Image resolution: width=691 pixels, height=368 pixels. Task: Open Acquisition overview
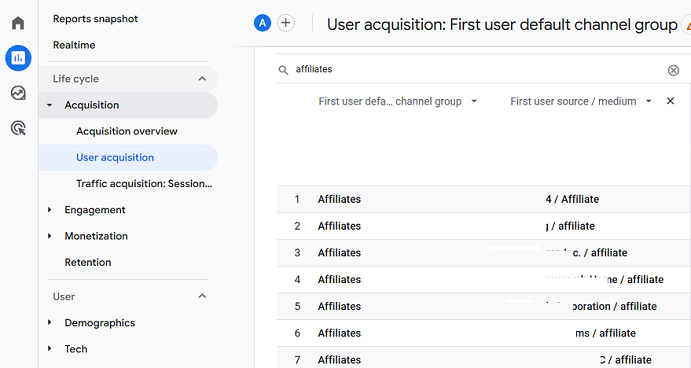pos(127,131)
